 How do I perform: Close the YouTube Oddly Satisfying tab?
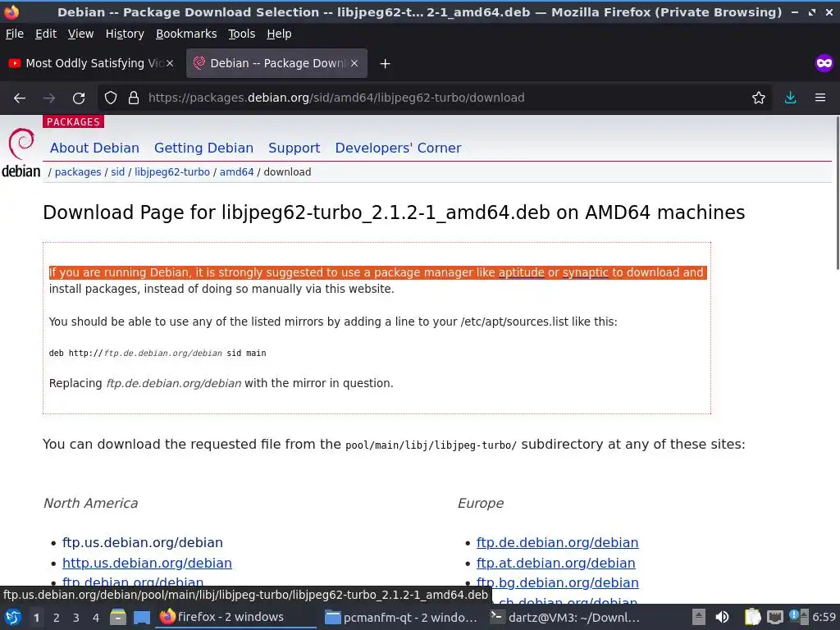170,63
